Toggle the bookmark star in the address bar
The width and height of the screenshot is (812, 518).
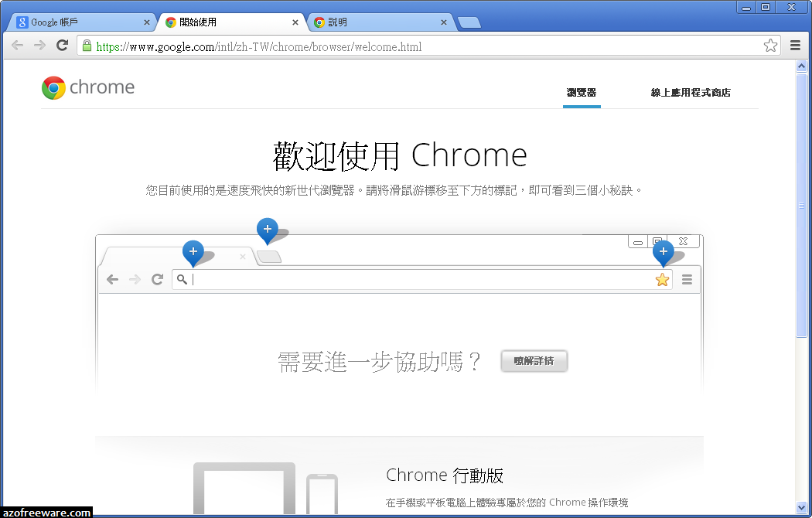(x=770, y=46)
